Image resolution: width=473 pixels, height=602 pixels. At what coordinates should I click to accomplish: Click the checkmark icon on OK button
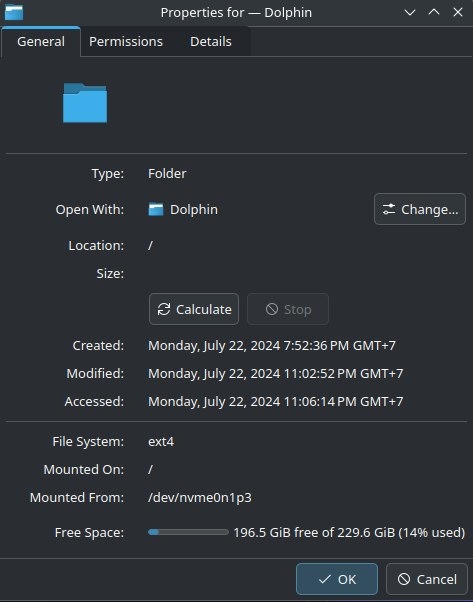click(x=325, y=579)
